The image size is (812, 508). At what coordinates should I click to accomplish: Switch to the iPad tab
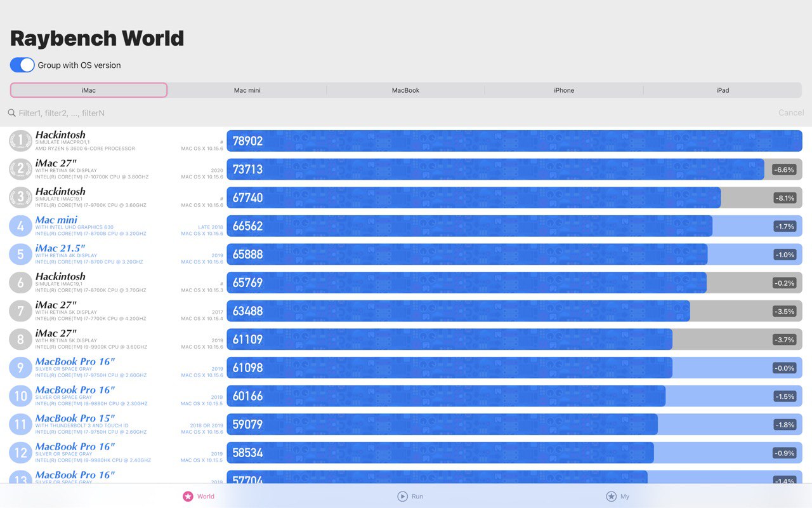point(723,90)
